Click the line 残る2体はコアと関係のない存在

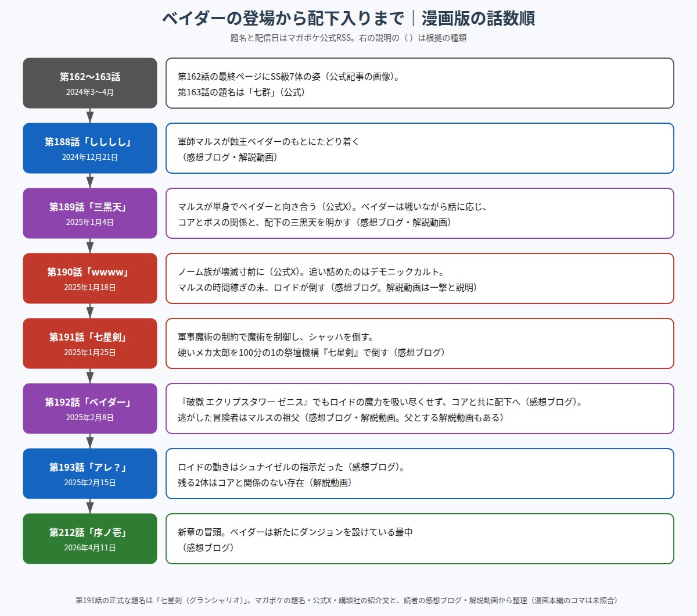point(265,482)
